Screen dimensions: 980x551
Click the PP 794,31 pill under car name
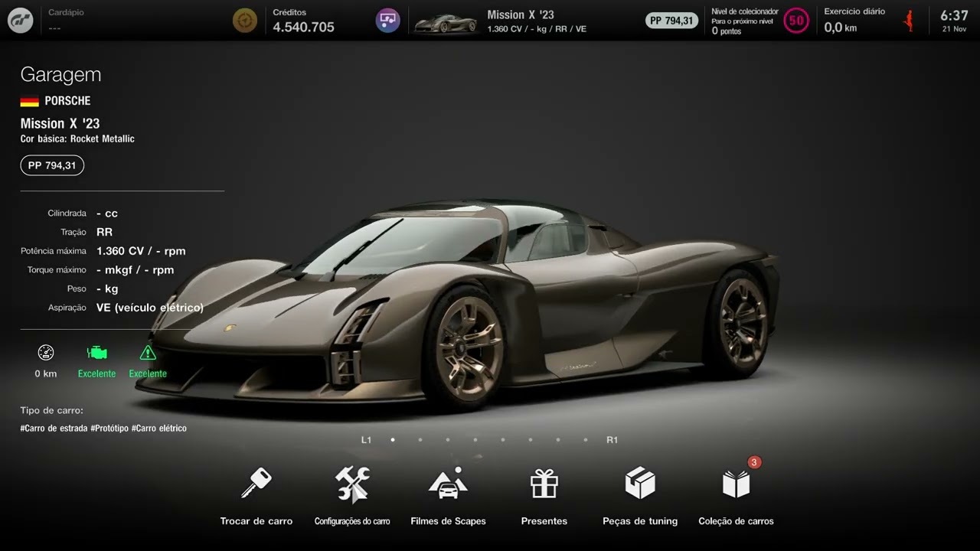pyautogui.click(x=52, y=165)
